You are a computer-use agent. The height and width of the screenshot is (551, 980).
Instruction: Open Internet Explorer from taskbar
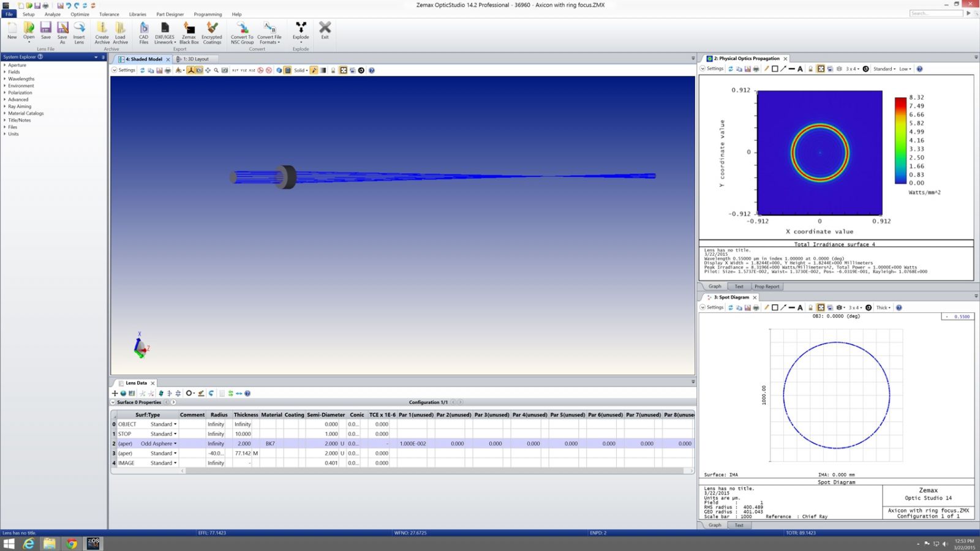click(29, 543)
